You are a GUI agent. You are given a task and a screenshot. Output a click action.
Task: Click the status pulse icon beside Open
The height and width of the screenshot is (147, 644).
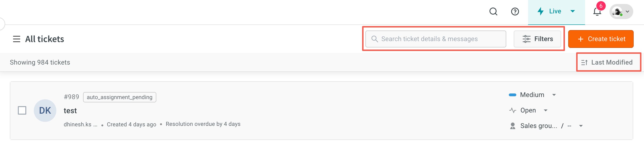(x=513, y=110)
